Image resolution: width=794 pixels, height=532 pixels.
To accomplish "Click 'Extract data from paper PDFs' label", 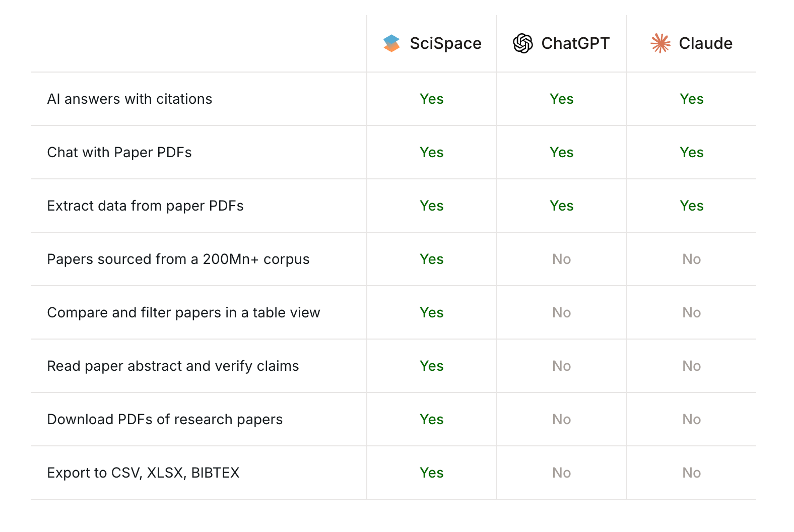I will (x=145, y=206).
